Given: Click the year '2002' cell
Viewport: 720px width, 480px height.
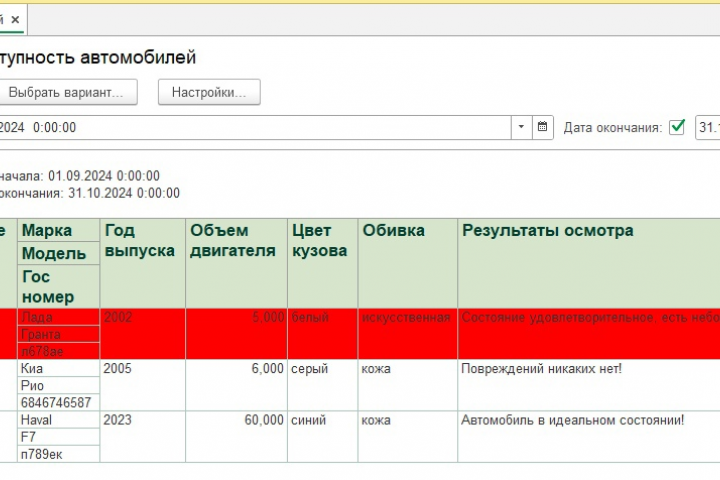Looking at the screenshot, I should click(x=142, y=334).
